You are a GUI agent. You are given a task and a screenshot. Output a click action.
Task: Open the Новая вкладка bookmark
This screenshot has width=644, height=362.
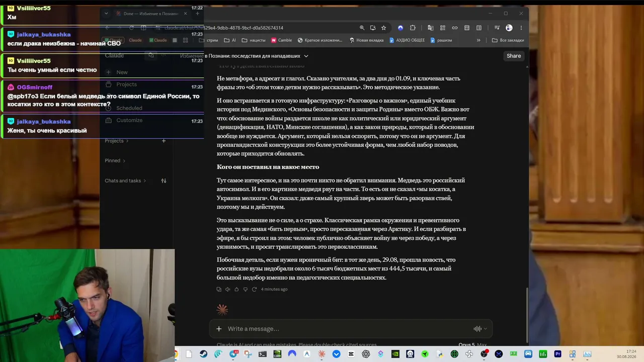click(366, 40)
